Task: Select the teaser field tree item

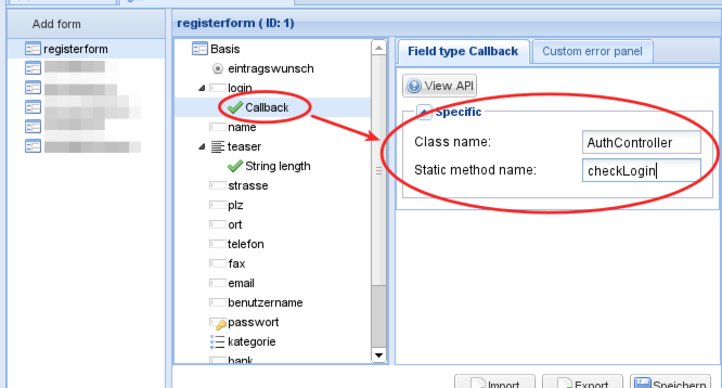Action: tap(244, 146)
